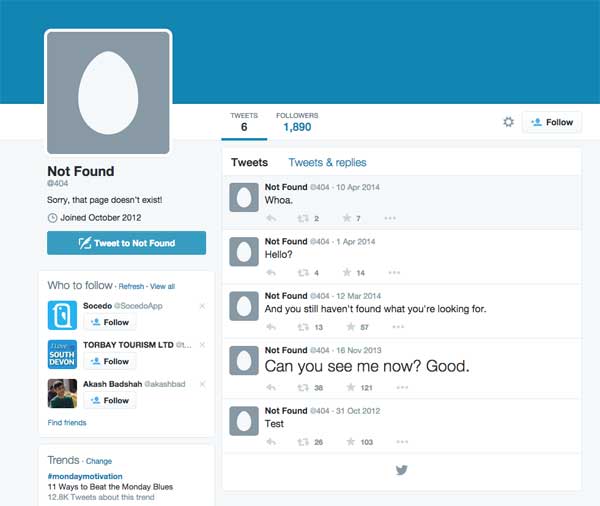The image size is (600, 506).
Task: Switch to the Tweets & replies tab
Action: [327, 163]
